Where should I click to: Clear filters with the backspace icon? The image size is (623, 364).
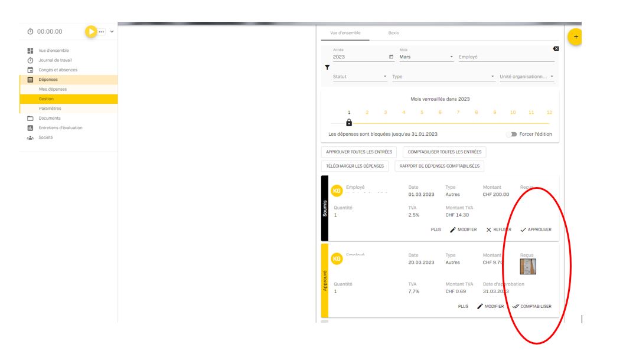click(x=555, y=48)
